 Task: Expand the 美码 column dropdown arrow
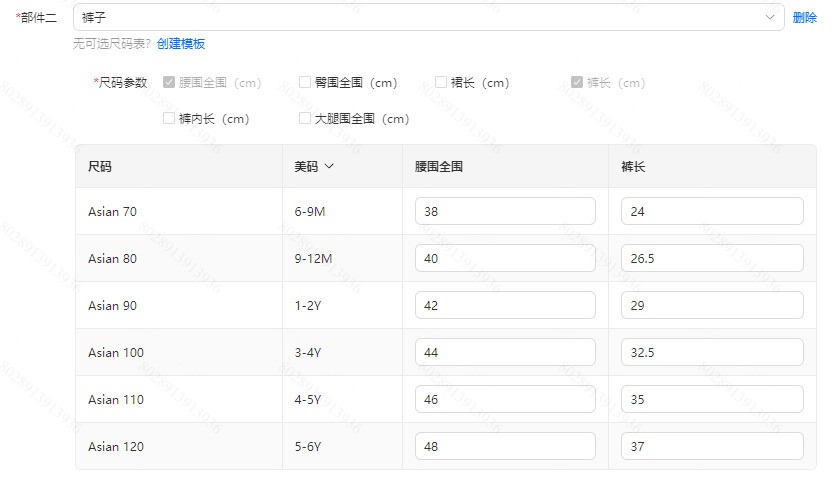point(329,167)
